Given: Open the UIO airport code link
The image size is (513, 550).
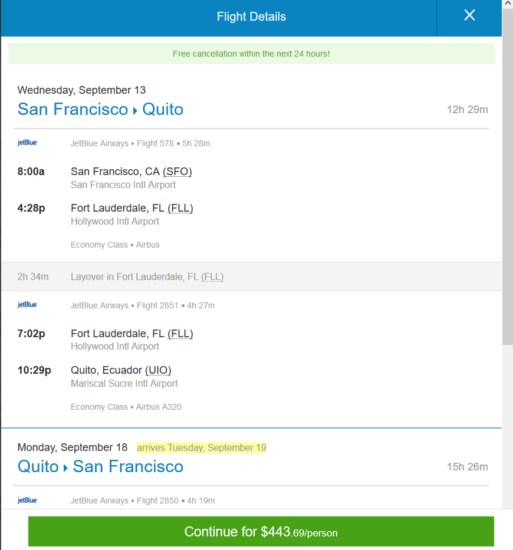Looking at the screenshot, I should [158, 370].
